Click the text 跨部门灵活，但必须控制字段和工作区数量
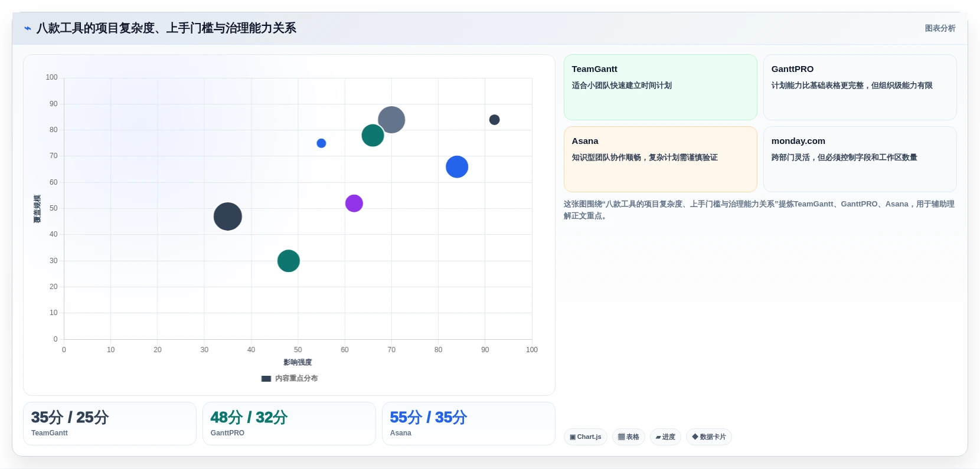 844,158
